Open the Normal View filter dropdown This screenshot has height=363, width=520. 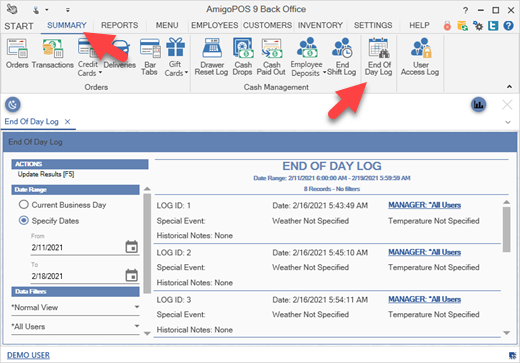coord(75,307)
